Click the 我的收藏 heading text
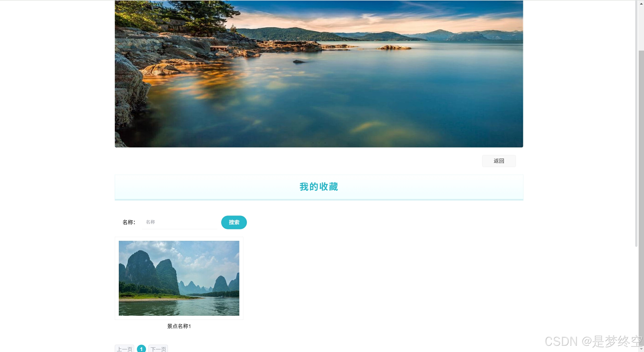 tap(319, 187)
